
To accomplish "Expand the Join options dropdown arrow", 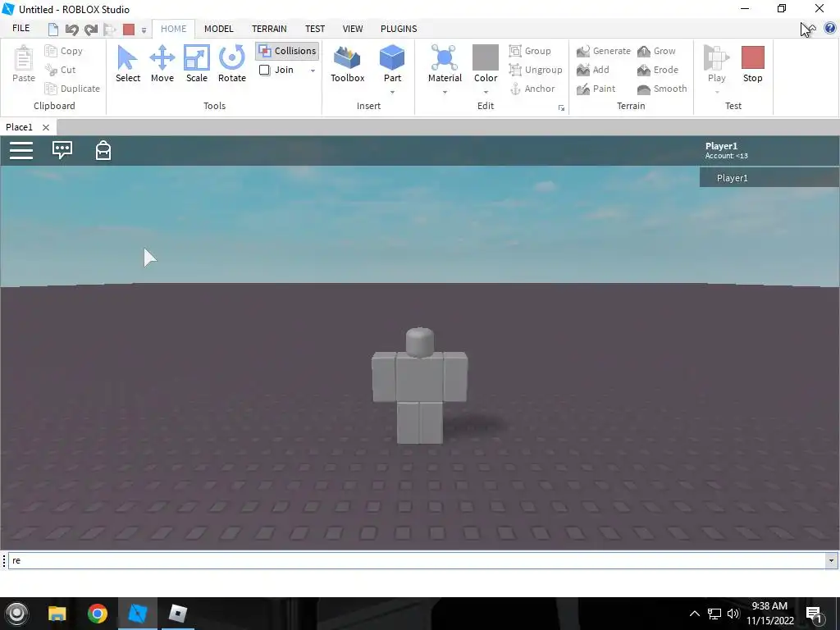I will 313,71.
